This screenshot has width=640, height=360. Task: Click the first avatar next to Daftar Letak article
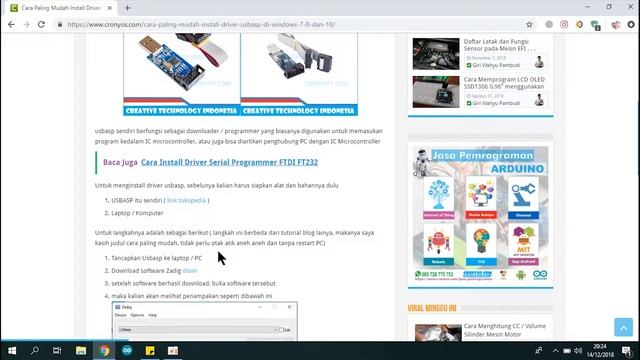[x=539, y=62]
